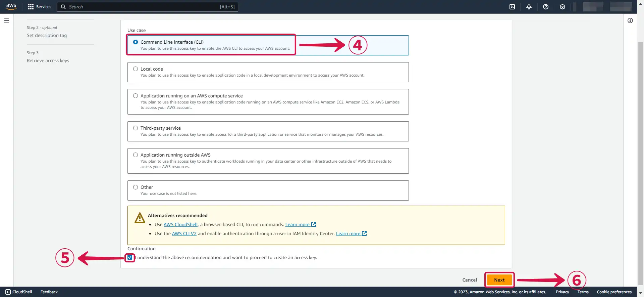The height and width of the screenshot is (297, 644).
Task: Click the Alternatives recommended warning icon
Action: coord(140,218)
